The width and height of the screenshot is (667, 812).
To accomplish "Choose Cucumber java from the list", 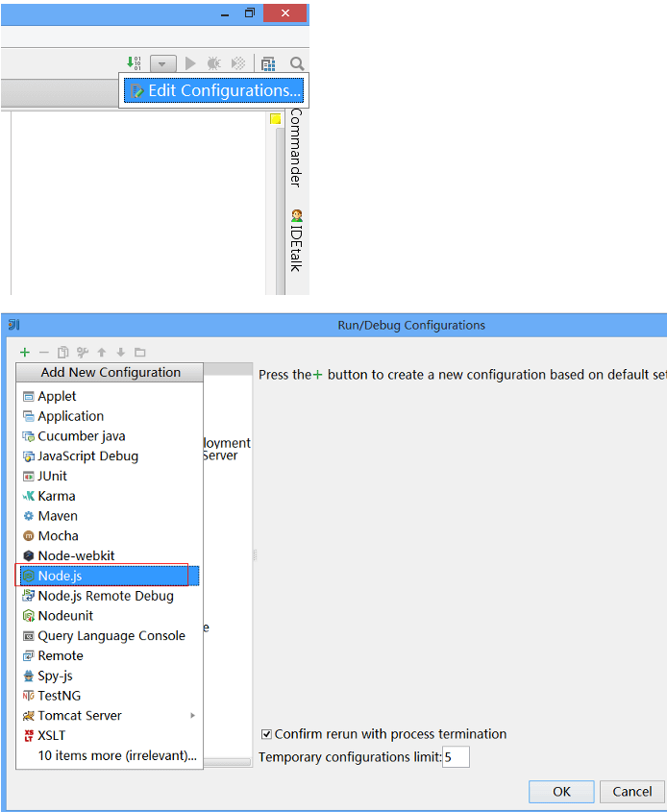I will click(110, 436).
